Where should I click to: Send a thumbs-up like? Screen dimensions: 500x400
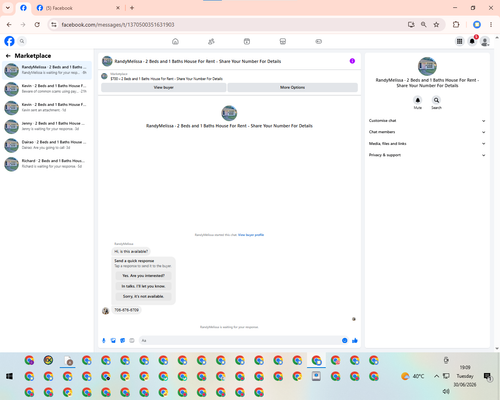[355, 340]
